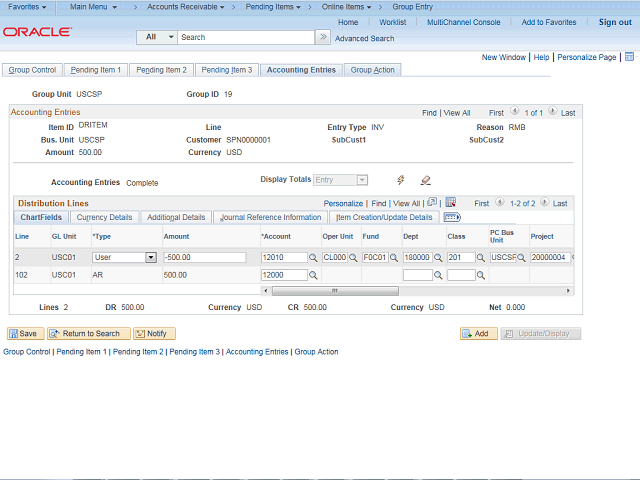Click Personalize link in Distribution Lines
The width and height of the screenshot is (640, 480).
(x=343, y=203)
